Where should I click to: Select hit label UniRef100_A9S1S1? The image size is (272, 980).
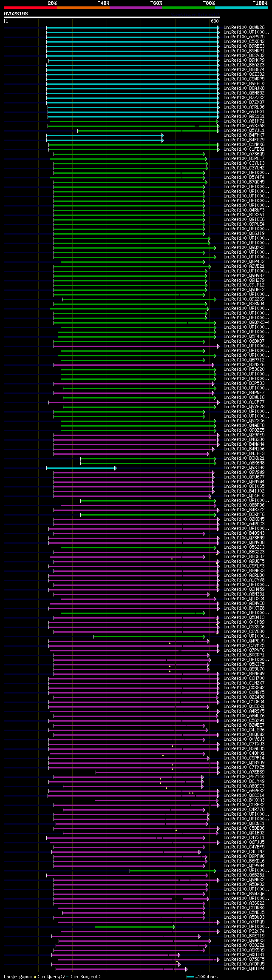(244, 117)
